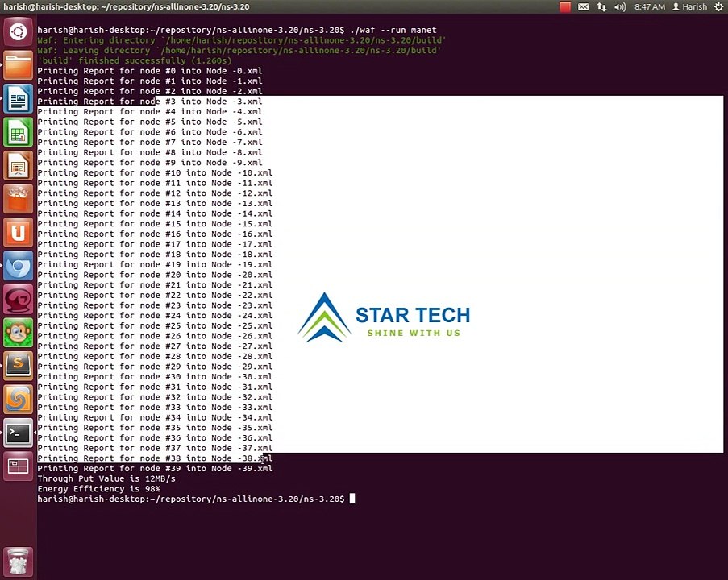Open the system gear session menu

pos(718,7)
